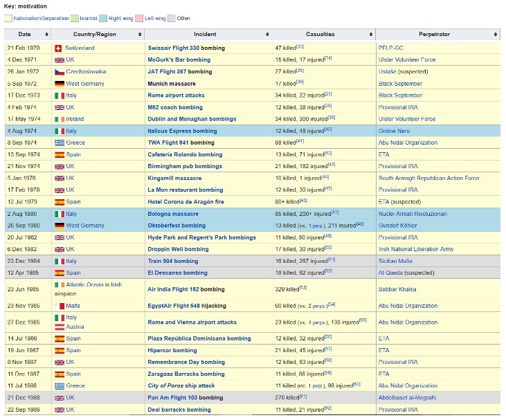Sort table by Incident column arrows

pos(267,34)
